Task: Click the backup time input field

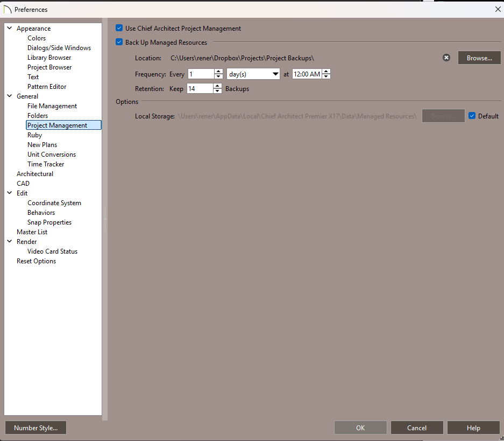Action: (x=307, y=74)
